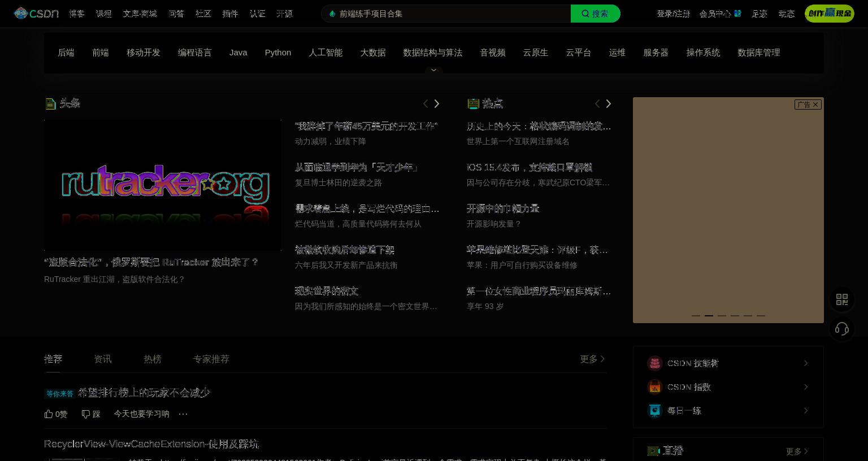
Task: Open CSDN 技能树 row chevron
Action: (x=806, y=363)
